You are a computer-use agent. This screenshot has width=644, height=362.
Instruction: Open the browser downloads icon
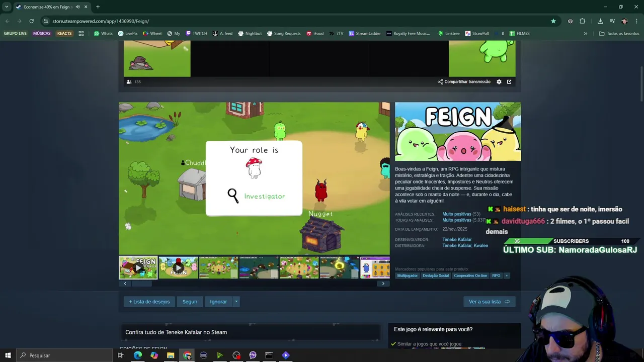tap(600, 21)
